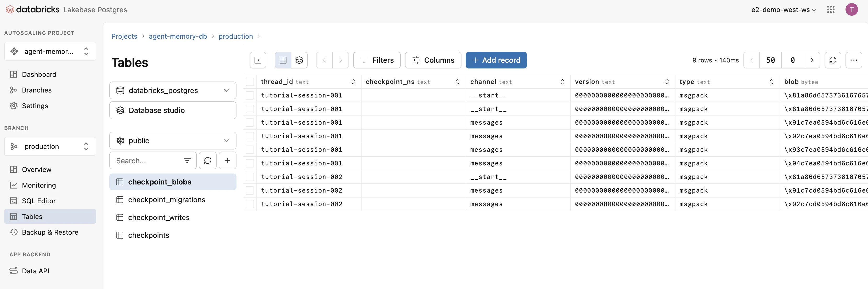Open Database studio button
This screenshot has width=868, height=289.
173,110
